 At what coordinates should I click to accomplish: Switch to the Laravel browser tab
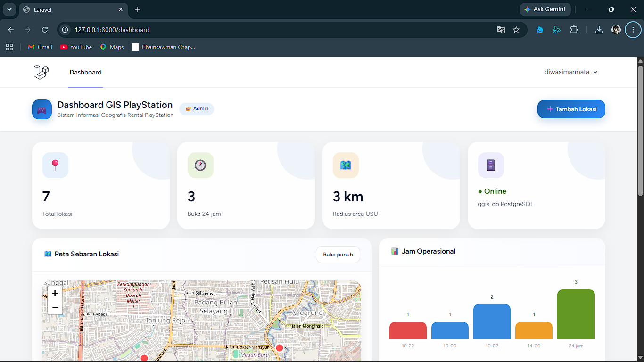pos(73,9)
